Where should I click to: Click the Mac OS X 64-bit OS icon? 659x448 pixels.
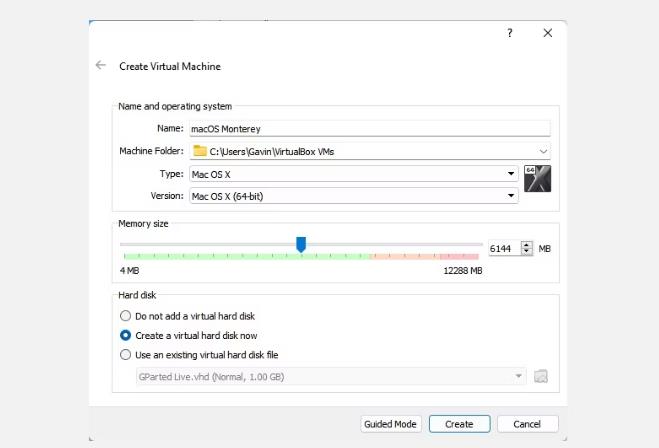tap(537, 179)
